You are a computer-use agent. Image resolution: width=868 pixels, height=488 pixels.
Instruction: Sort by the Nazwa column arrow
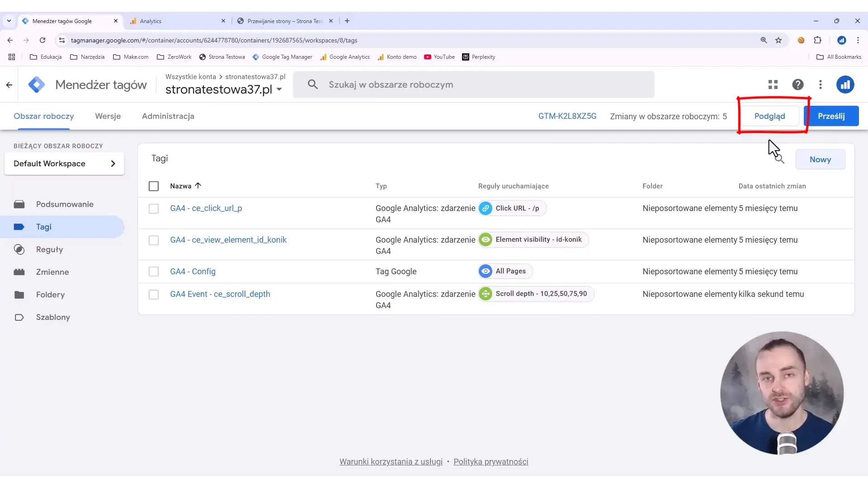(198, 186)
